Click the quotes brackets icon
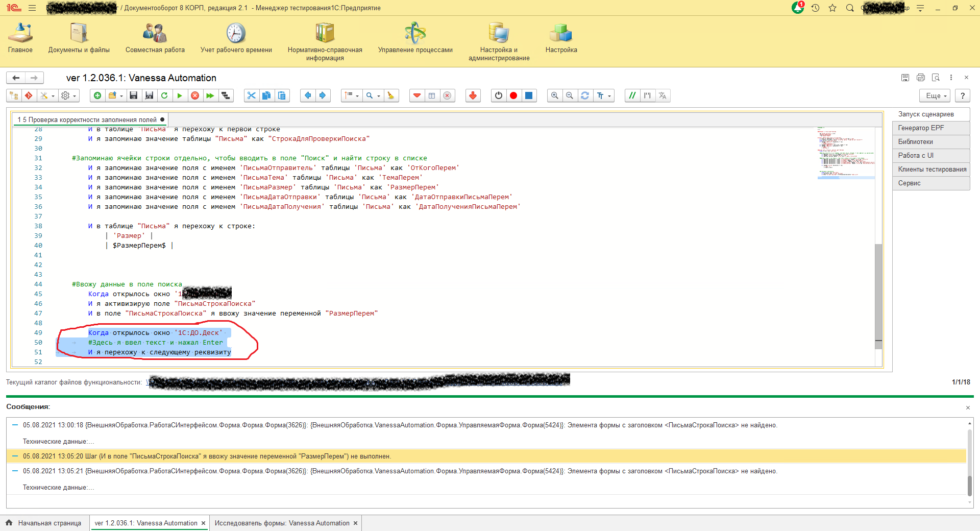980x531 pixels. click(x=647, y=95)
